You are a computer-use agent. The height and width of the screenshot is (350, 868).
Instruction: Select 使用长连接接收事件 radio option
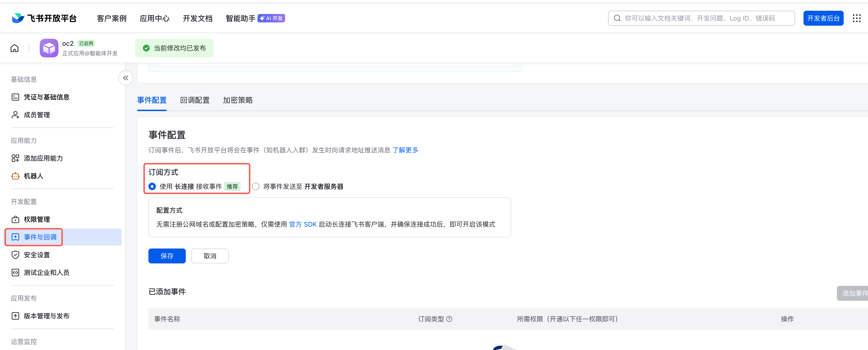pyautogui.click(x=152, y=186)
